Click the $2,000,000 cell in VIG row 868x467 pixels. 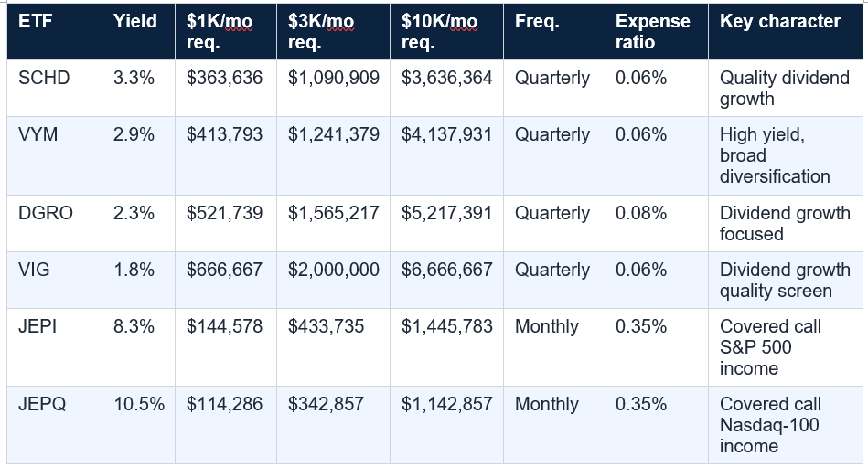(x=333, y=280)
